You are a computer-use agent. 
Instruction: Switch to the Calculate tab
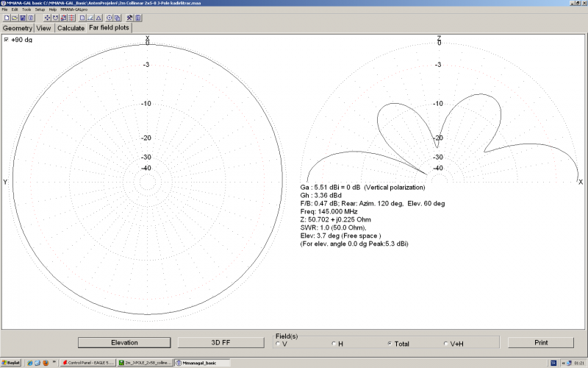71,28
